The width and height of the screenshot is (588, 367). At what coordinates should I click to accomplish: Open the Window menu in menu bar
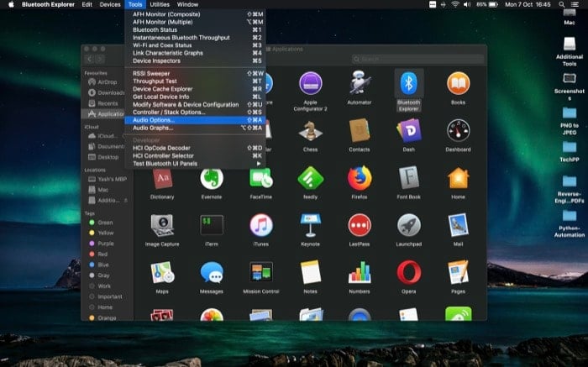pos(187,4)
